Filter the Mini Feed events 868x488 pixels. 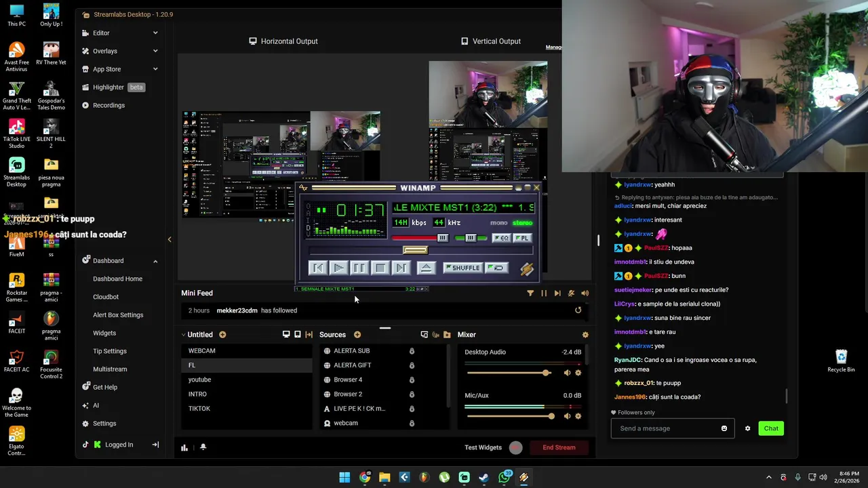point(530,293)
